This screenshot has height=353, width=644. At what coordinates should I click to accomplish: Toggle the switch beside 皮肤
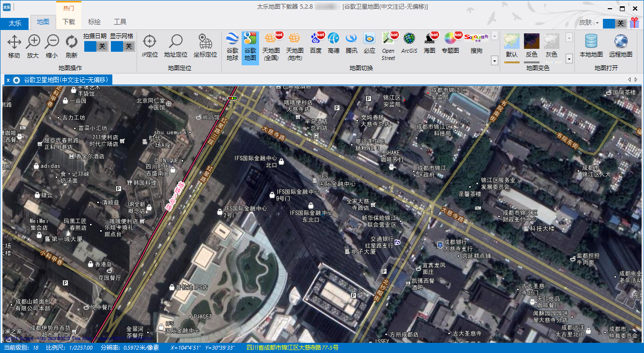(615, 23)
